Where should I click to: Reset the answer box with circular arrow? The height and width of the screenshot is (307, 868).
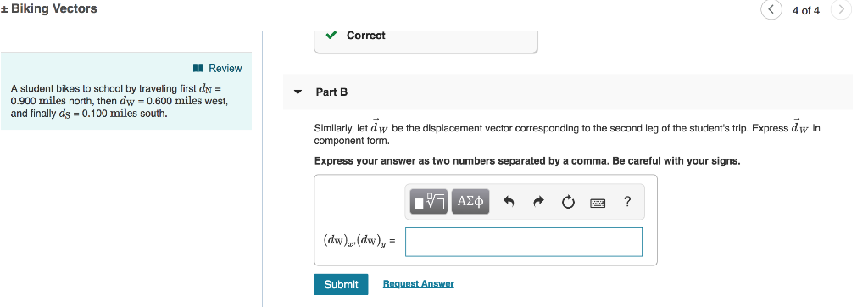[x=568, y=203]
